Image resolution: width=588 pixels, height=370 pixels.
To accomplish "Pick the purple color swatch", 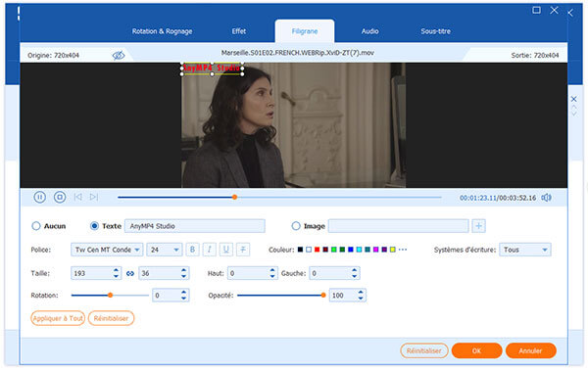I will (x=384, y=250).
